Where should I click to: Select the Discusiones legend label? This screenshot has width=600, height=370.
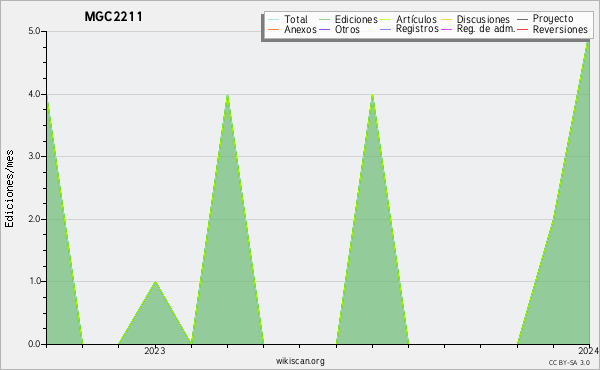(483, 19)
